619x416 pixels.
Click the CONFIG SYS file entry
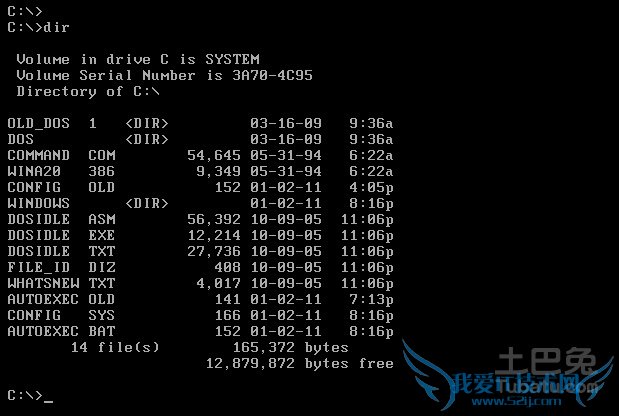pyautogui.click(x=200, y=315)
